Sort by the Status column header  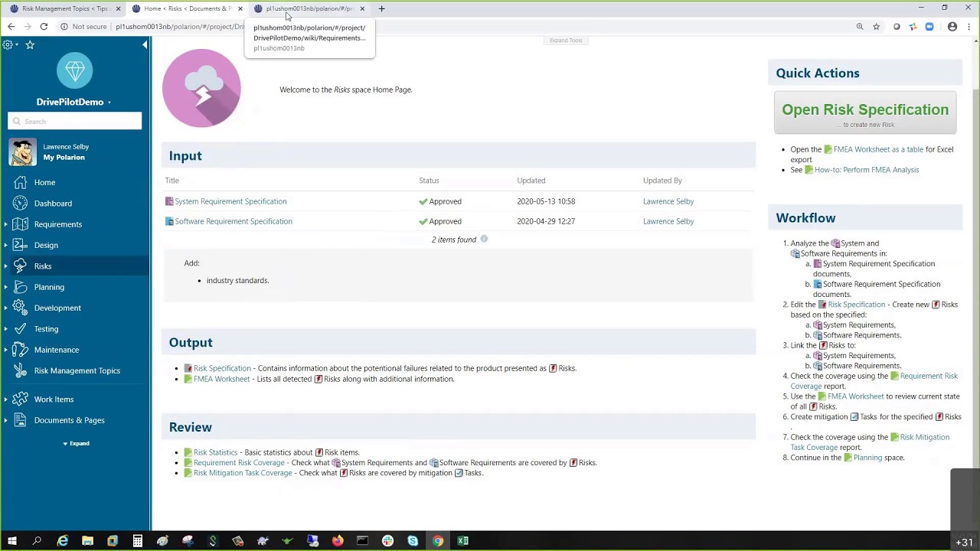click(x=429, y=181)
